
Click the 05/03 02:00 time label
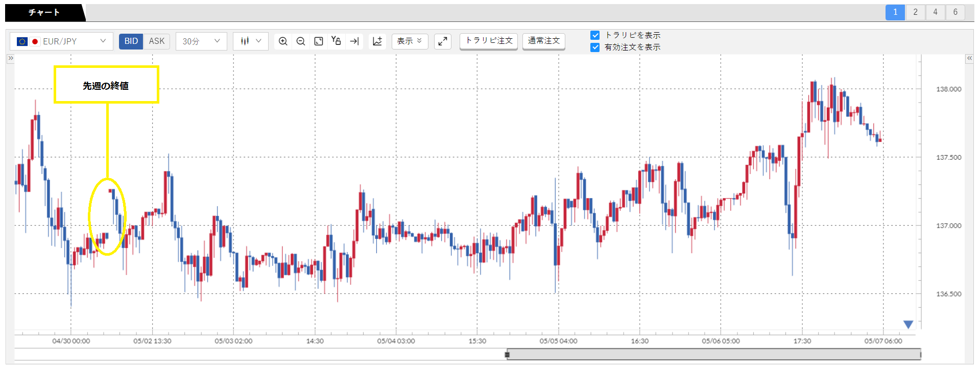[233, 341]
